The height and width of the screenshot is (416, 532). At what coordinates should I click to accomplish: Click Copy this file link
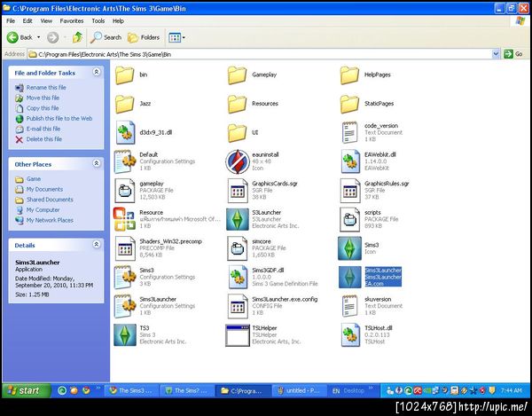tap(43, 108)
